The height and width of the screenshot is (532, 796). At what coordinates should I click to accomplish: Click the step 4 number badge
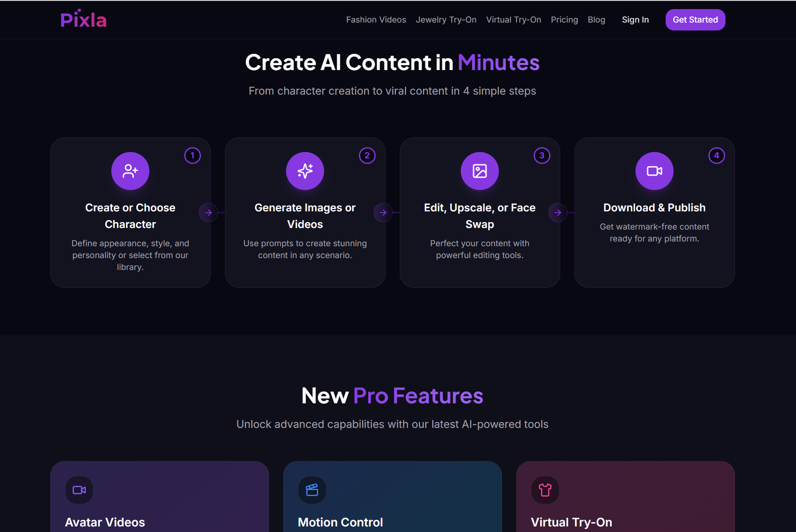point(716,156)
